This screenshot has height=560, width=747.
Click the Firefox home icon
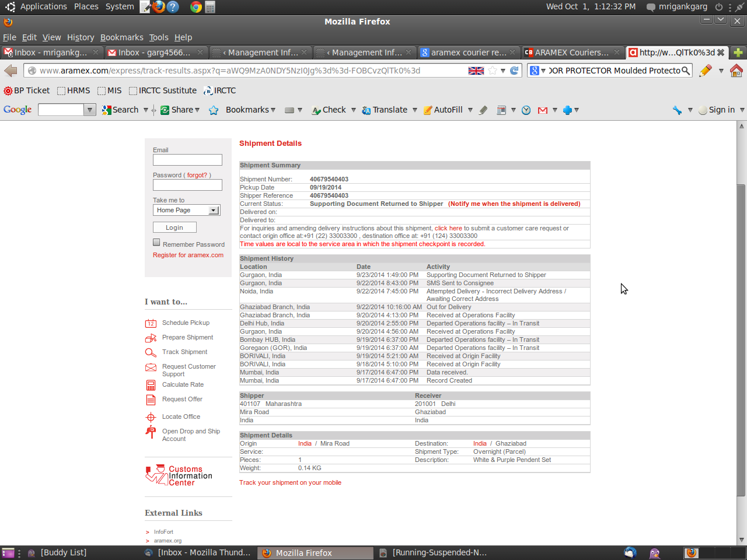[736, 71]
